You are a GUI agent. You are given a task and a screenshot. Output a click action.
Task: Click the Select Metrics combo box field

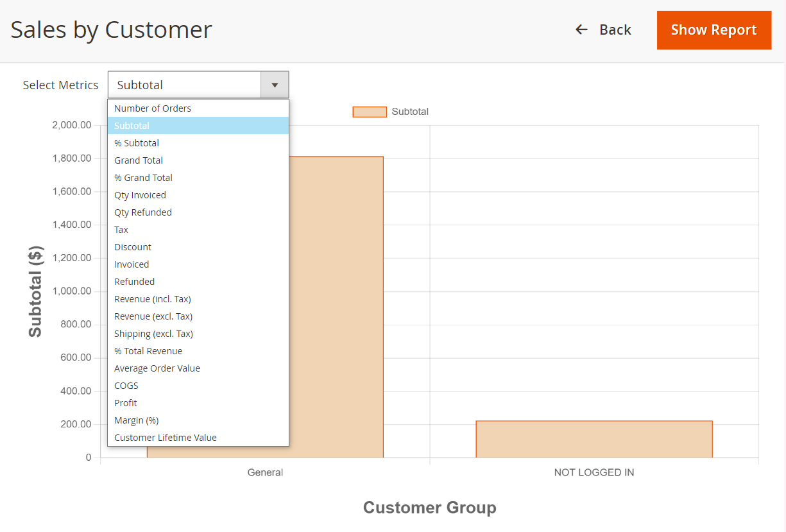point(198,85)
